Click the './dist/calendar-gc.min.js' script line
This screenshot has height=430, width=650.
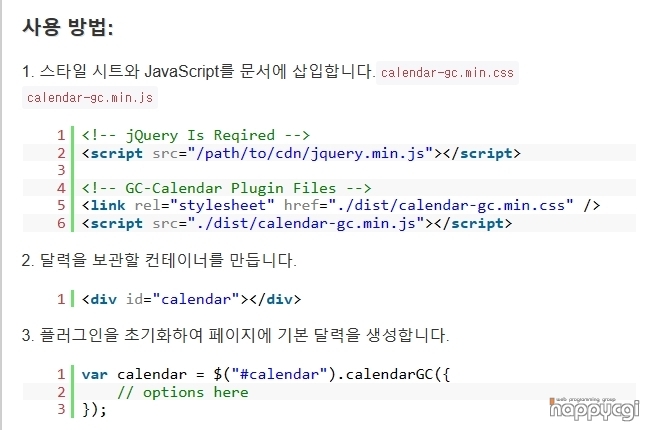(297, 224)
